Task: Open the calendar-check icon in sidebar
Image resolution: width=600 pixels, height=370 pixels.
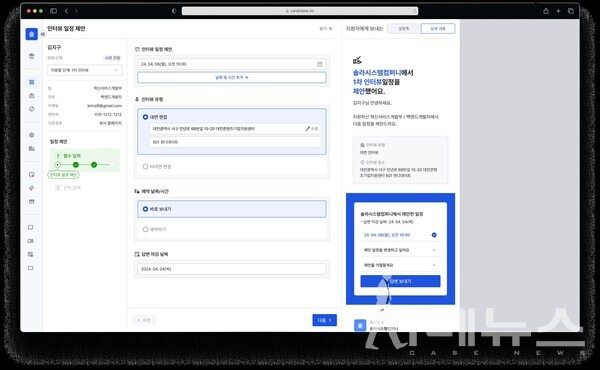Action: [31, 174]
